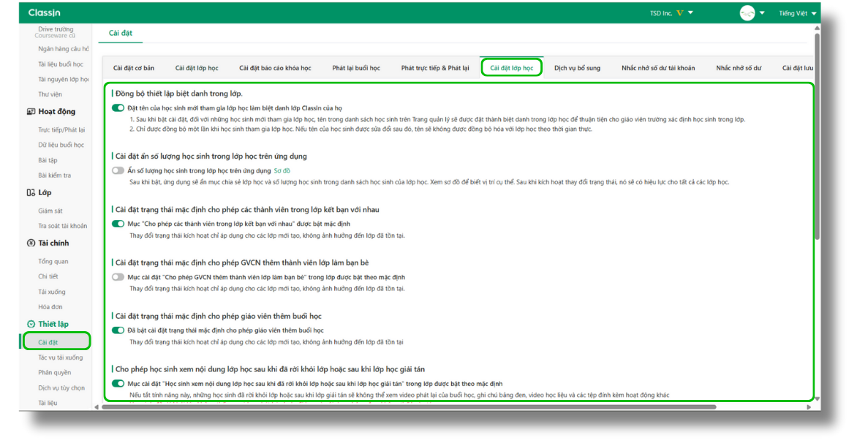Open the Tiếng Việt language dropdown

click(x=798, y=13)
